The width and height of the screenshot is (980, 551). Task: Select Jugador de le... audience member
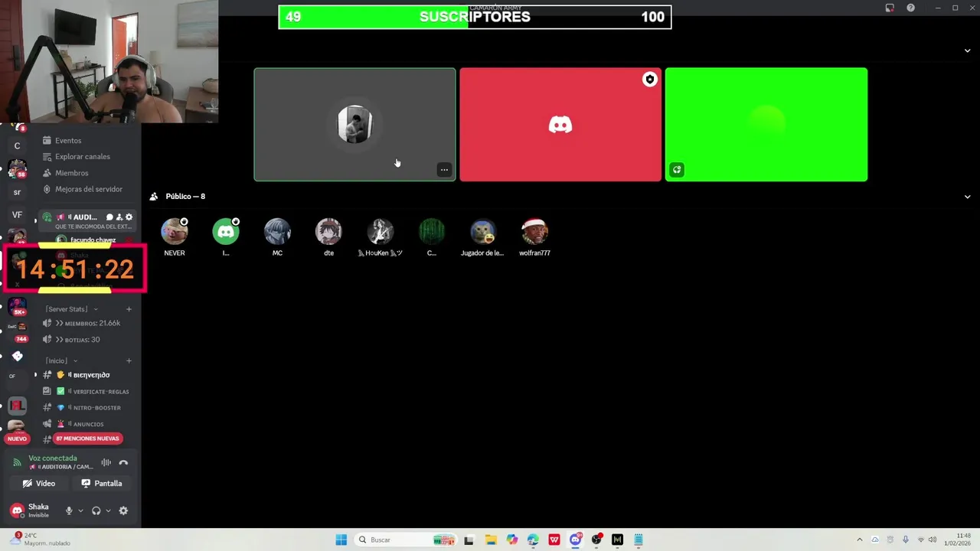pos(482,237)
